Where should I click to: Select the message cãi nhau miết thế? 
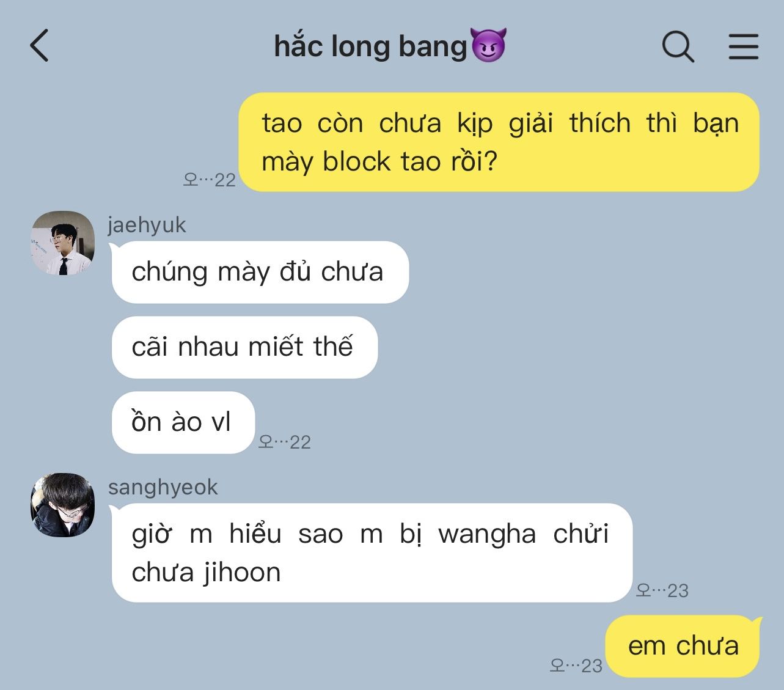244,347
